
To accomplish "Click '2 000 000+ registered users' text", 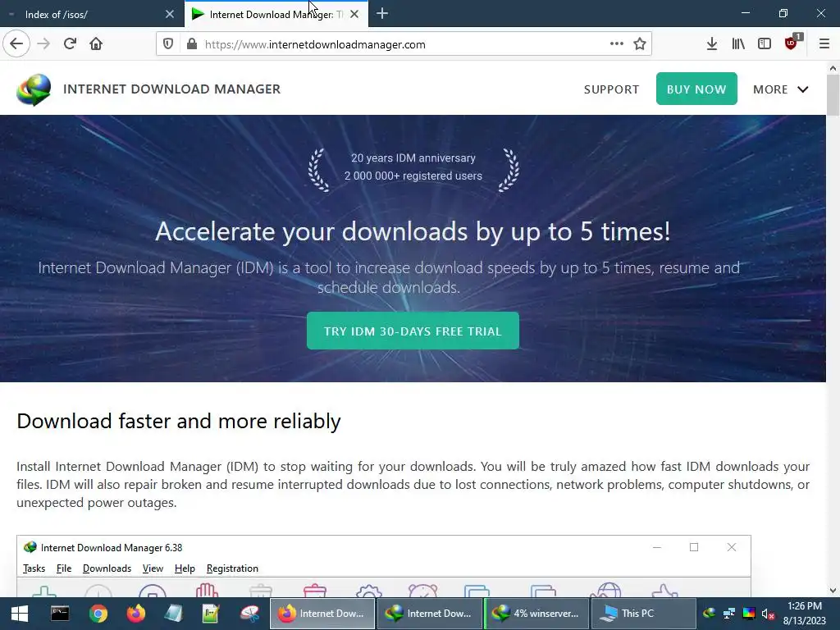I will (413, 176).
